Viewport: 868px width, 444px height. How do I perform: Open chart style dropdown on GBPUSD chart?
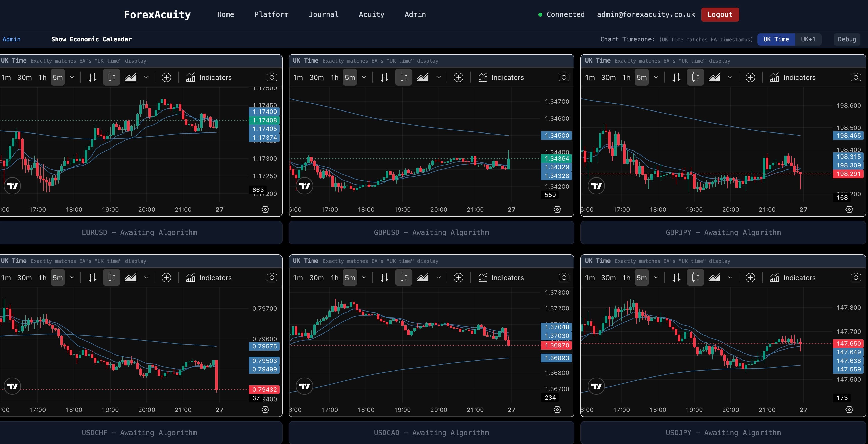point(438,77)
